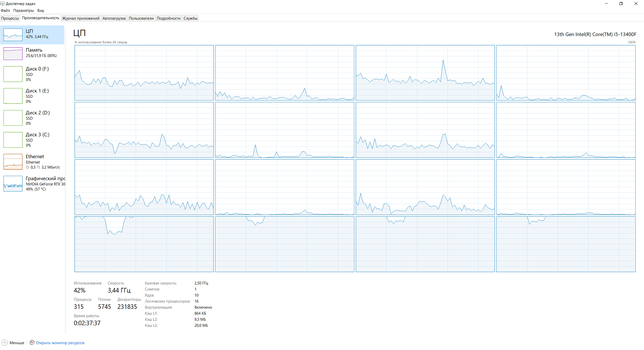
Task: Select Диск 2 (D:) graph icon
Action: [13, 118]
